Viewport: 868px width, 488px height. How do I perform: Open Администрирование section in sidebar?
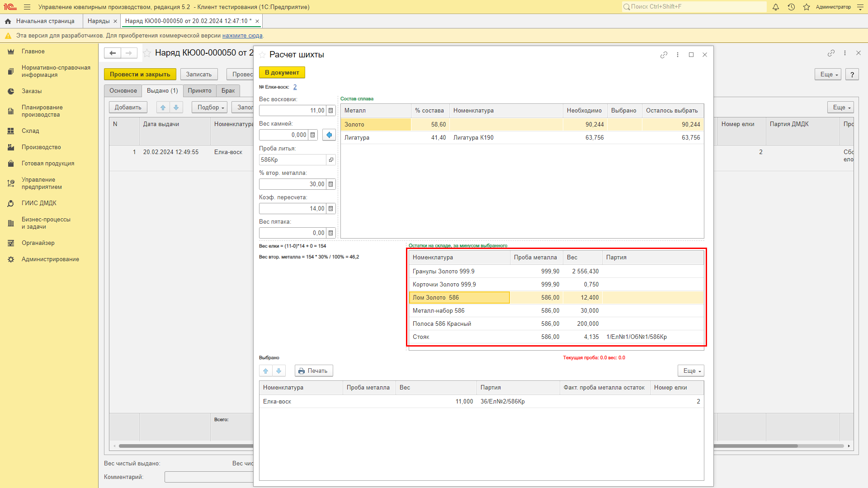(x=50, y=259)
